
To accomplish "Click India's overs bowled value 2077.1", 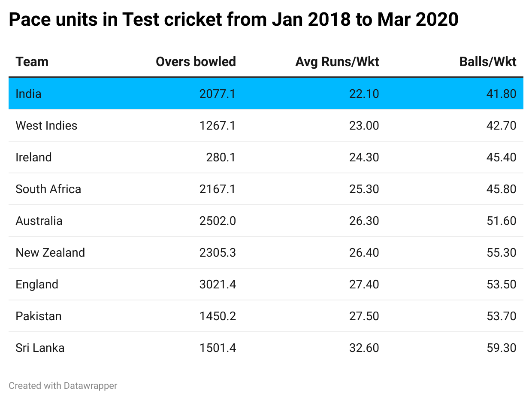I will (218, 94).
